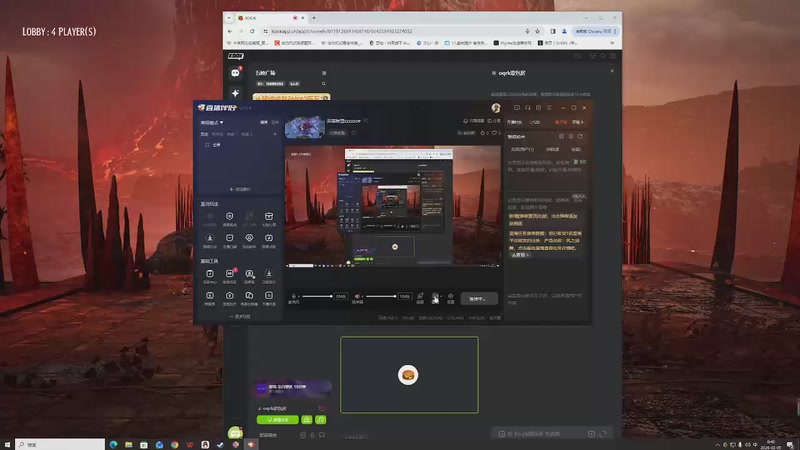Select the first scene tab in live companion

click(x=204, y=134)
